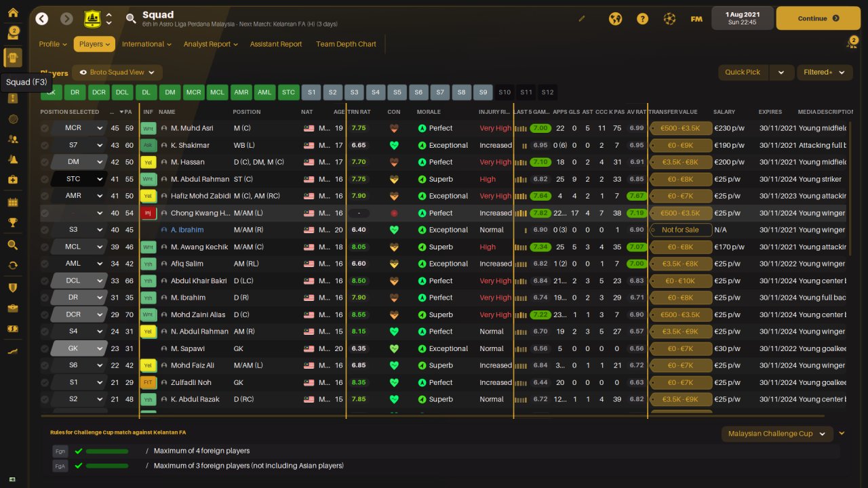
Task: Click the Ask status icon for K. Shakimar
Action: 149,145
